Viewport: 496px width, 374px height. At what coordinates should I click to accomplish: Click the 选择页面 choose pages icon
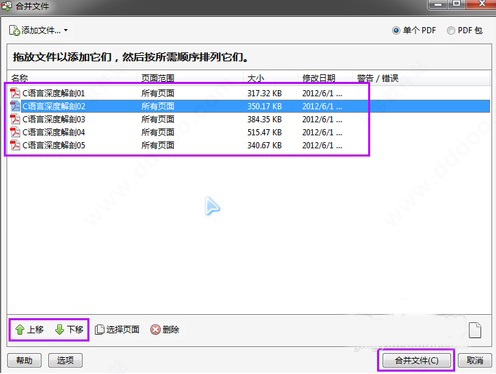pos(100,330)
